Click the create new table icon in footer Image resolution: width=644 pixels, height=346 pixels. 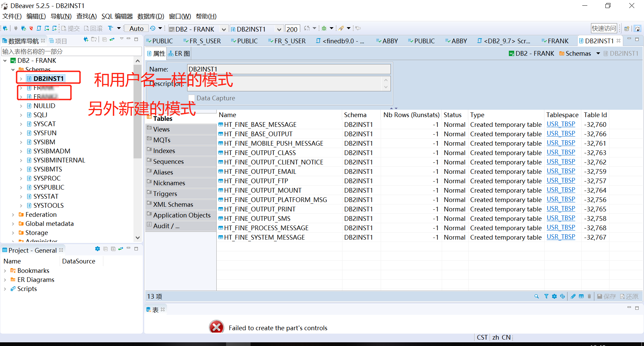(x=581, y=296)
